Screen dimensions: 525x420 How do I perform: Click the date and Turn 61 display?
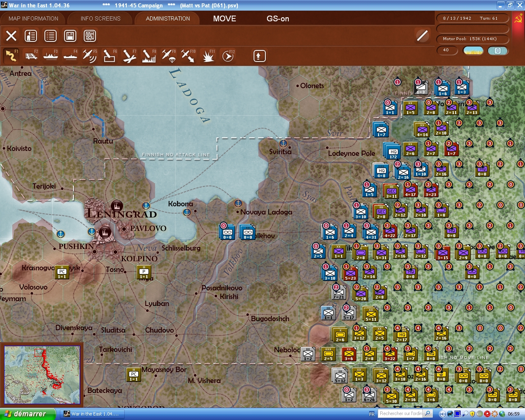point(473,18)
